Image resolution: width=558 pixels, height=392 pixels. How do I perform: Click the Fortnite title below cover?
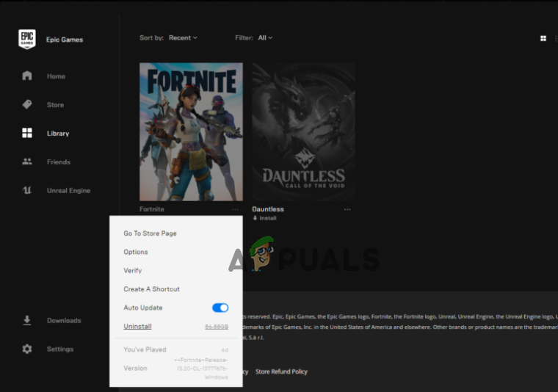click(x=152, y=209)
